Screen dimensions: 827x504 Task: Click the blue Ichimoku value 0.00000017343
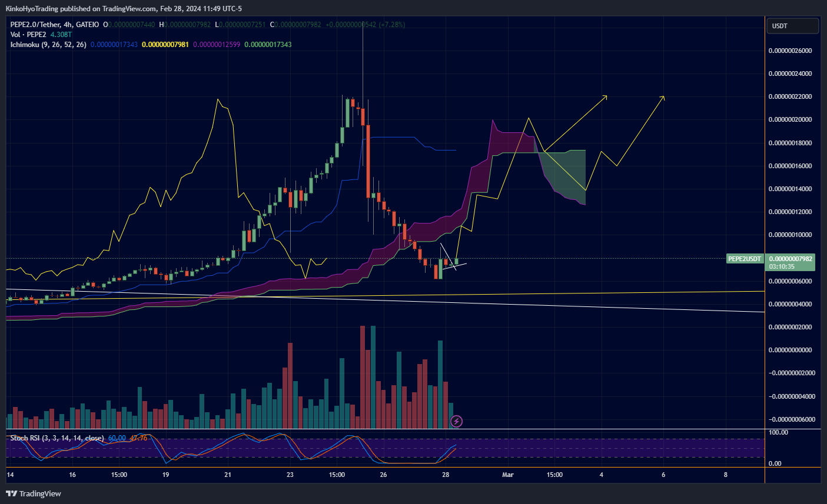click(x=114, y=45)
